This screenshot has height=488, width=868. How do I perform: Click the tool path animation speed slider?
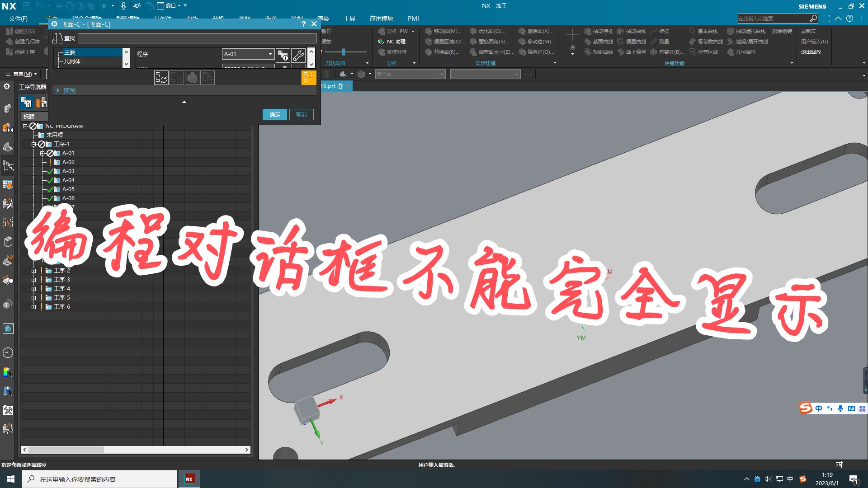pos(344,52)
